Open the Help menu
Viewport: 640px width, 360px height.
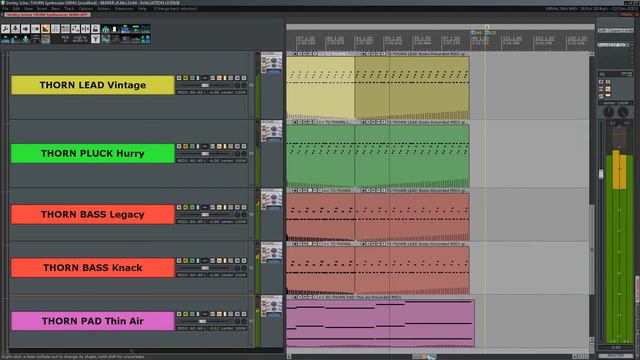(142, 9)
